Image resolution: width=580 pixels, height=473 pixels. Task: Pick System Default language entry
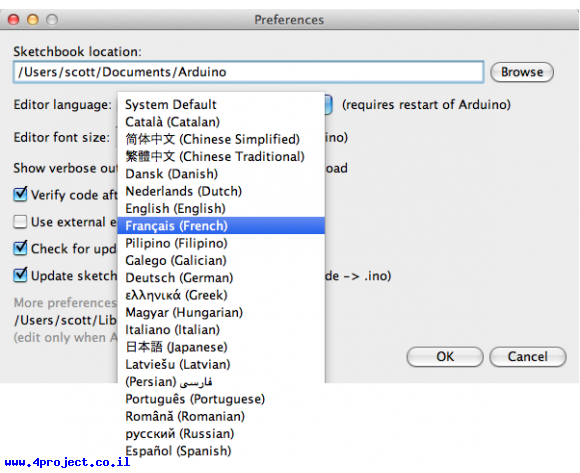221,104
